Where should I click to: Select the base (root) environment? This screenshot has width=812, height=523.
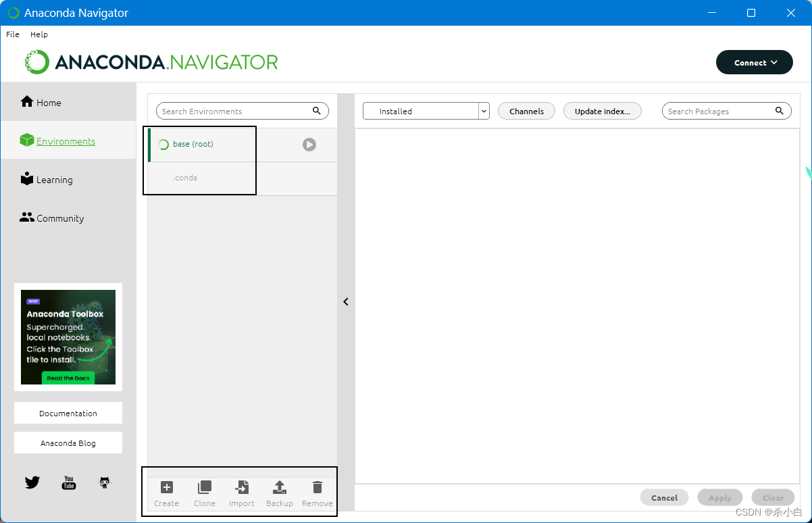[243, 145]
